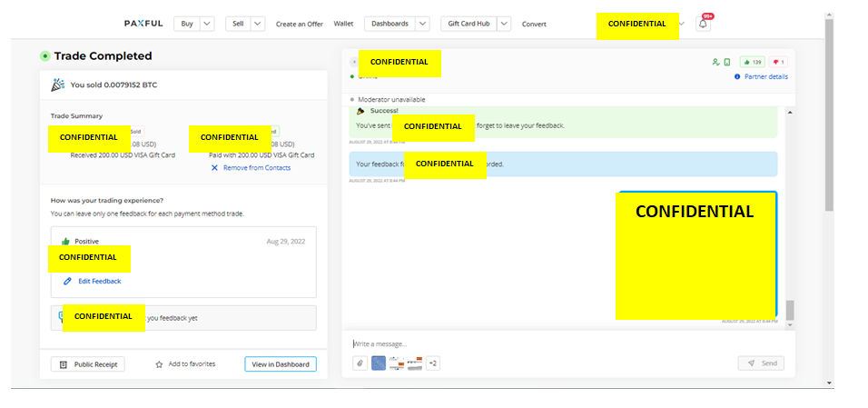
Task: Click Dashboards in the top navigation
Action: tap(390, 24)
